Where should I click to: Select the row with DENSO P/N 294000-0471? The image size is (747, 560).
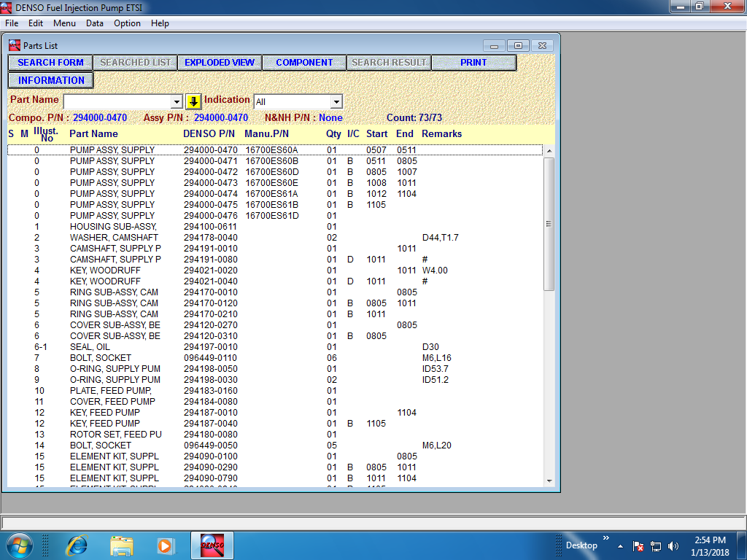(x=275, y=161)
